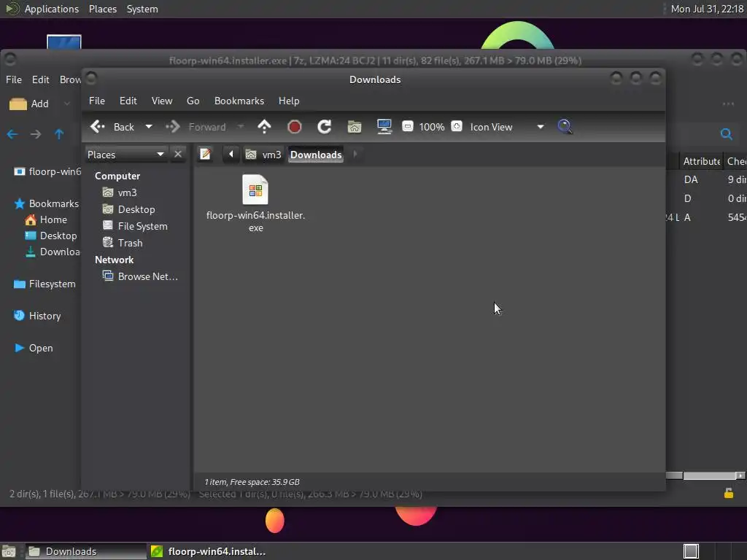This screenshot has width=747, height=560.
Task: Close the Places sidebar
Action: [178, 155]
